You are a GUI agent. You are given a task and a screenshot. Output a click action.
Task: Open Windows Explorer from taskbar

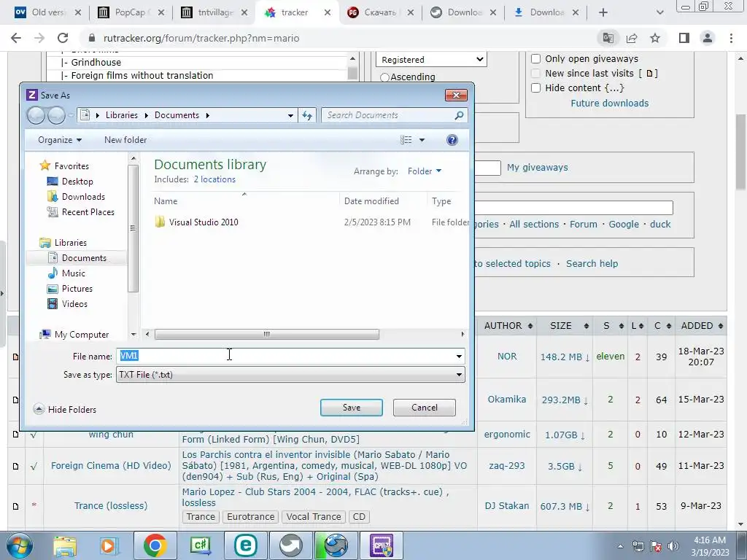pyautogui.click(x=64, y=545)
